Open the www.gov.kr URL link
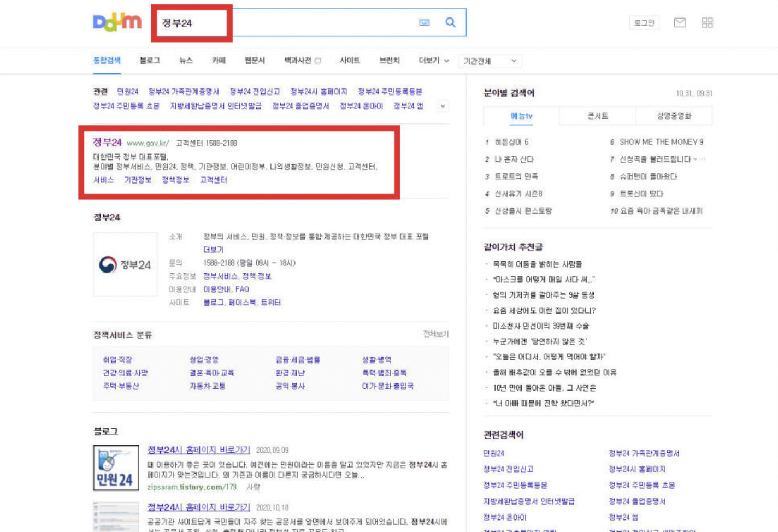 pyautogui.click(x=148, y=143)
